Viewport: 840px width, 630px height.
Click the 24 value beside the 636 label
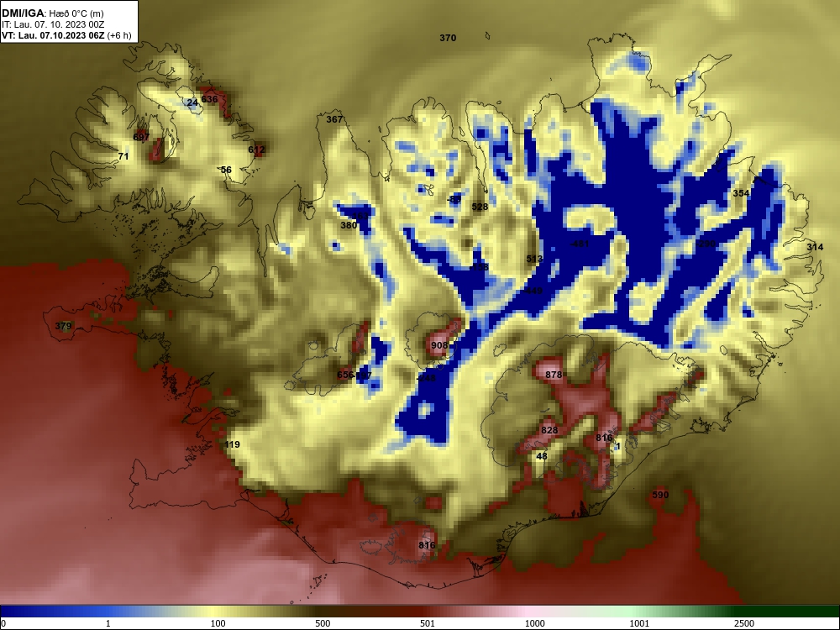(x=192, y=102)
